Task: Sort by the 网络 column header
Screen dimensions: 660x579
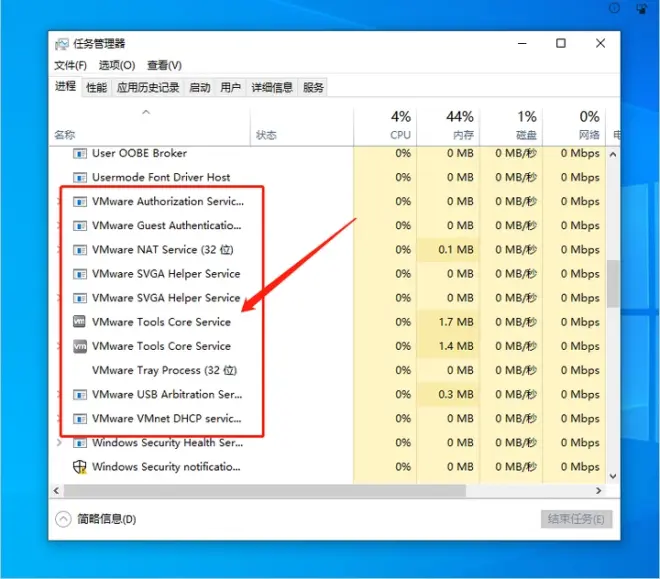Action: [x=574, y=126]
